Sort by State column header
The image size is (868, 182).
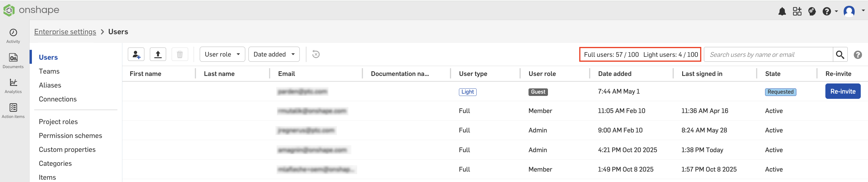coord(773,74)
